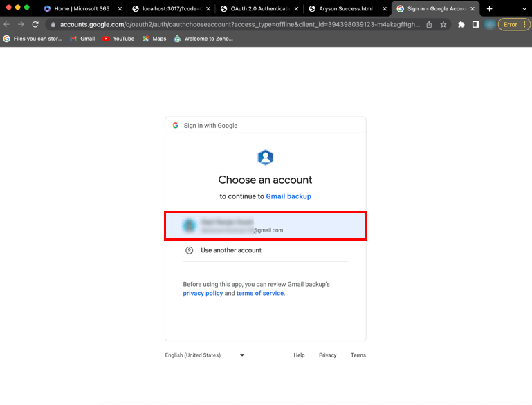Open the English (United States) language dropdown
The image size is (532, 405).
tap(205, 355)
